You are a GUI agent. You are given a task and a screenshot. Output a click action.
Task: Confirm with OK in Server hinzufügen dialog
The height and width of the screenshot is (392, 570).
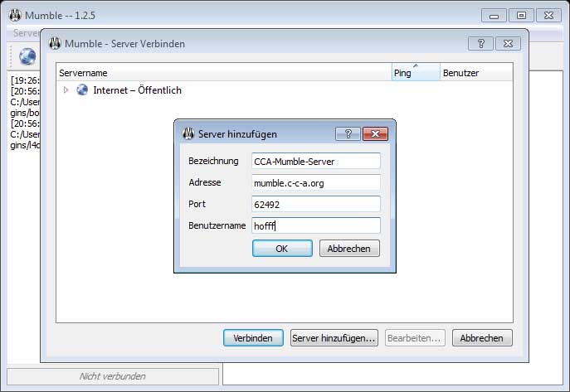coord(282,249)
